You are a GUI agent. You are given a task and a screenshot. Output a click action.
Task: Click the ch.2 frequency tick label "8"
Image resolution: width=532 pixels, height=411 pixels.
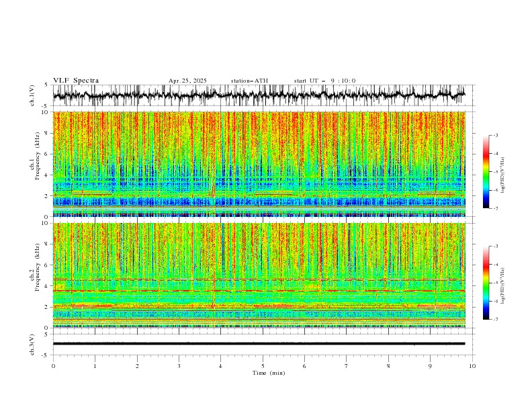47,244
